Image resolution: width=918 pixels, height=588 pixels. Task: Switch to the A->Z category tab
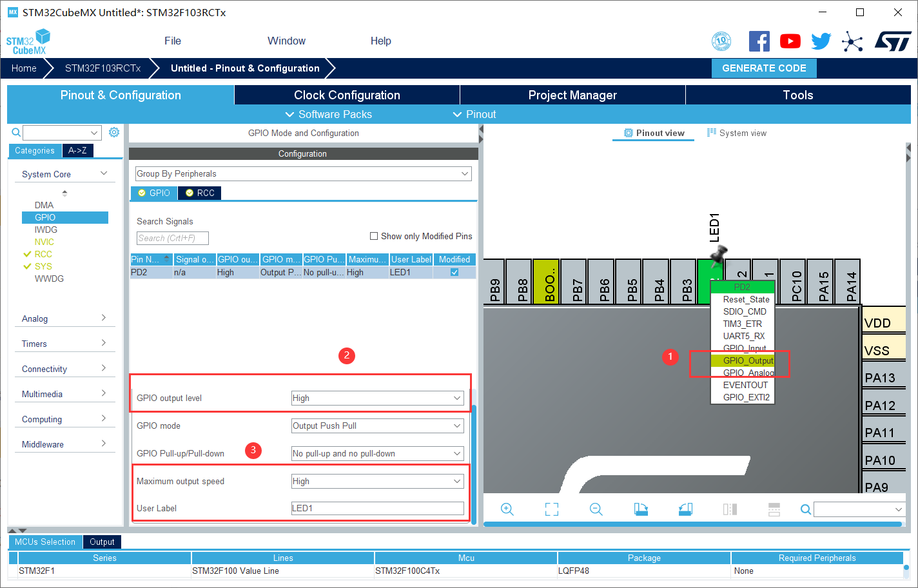tap(78, 150)
